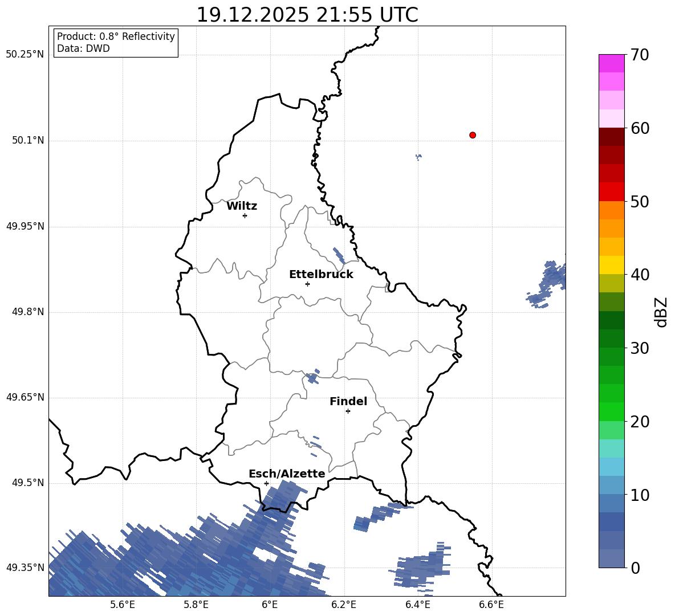The height and width of the screenshot is (616, 675).
Task: Select the Ettelbruck label
Action: pyautogui.click(x=321, y=275)
